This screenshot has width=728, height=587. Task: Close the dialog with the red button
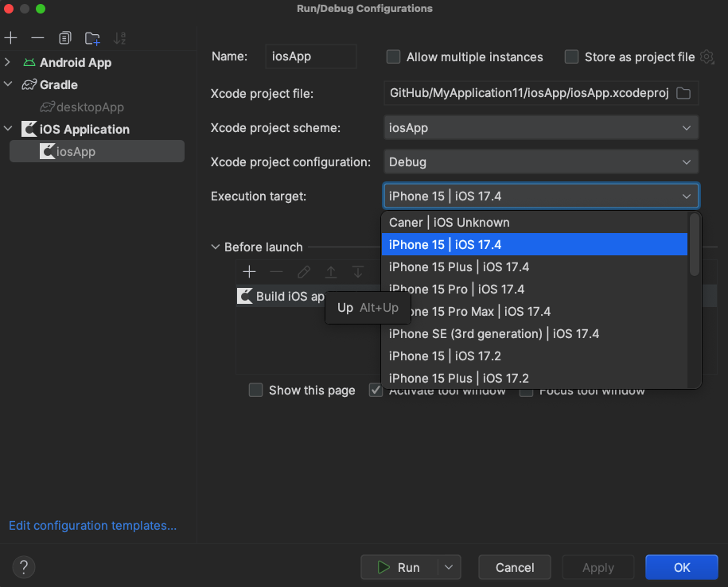click(9, 9)
